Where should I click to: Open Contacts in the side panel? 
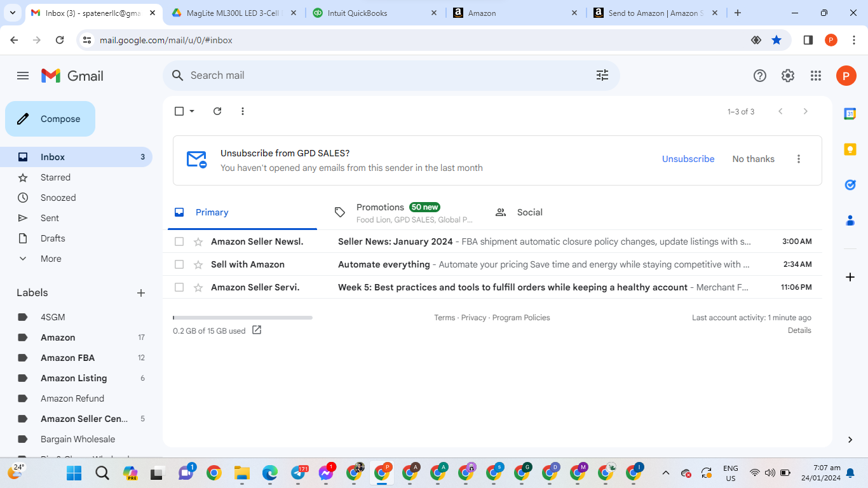click(850, 220)
